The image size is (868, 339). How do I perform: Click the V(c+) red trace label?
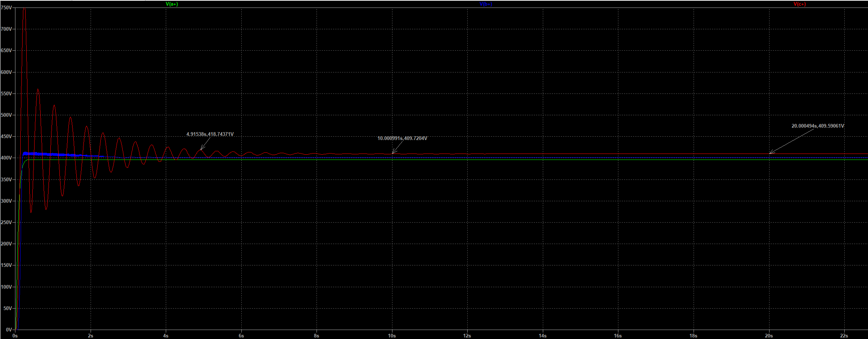coord(800,4)
